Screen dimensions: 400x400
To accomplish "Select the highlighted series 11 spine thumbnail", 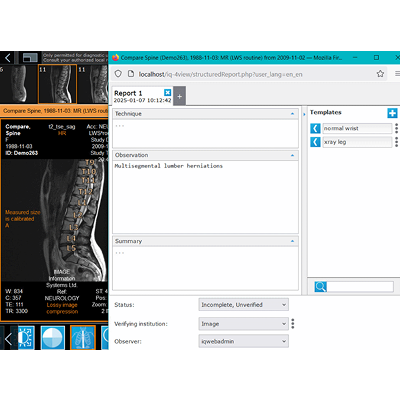I will point(58,84).
